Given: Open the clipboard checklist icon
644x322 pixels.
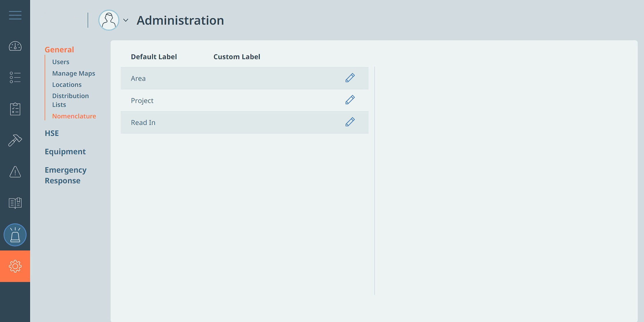Looking at the screenshot, I should tap(15, 109).
